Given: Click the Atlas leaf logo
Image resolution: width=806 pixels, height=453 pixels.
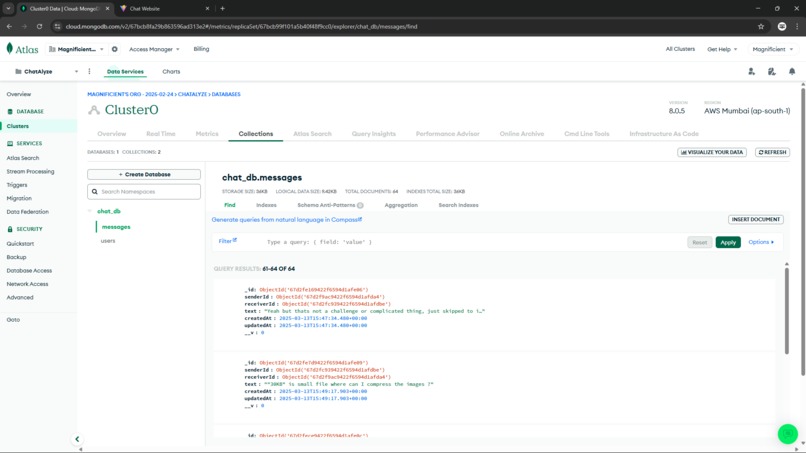Looking at the screenshot, I should [x=10, y=49].
